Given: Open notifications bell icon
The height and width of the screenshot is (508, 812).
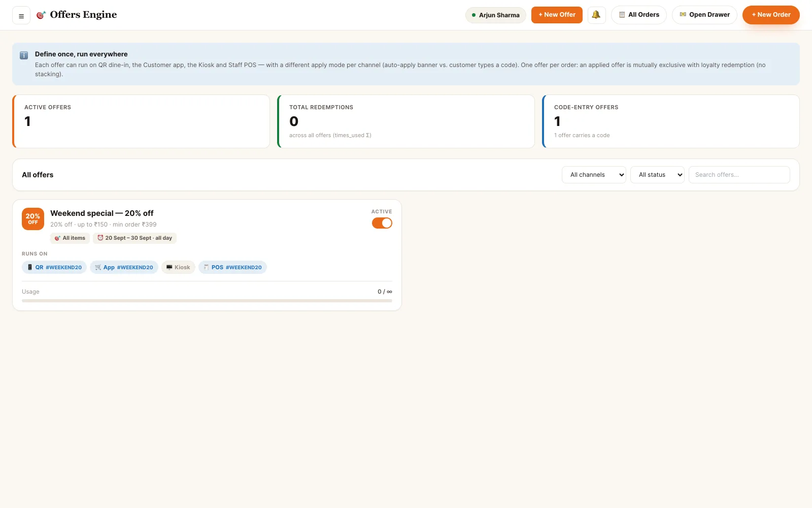Looking at the screenshot, I should [x=596, y=15].
